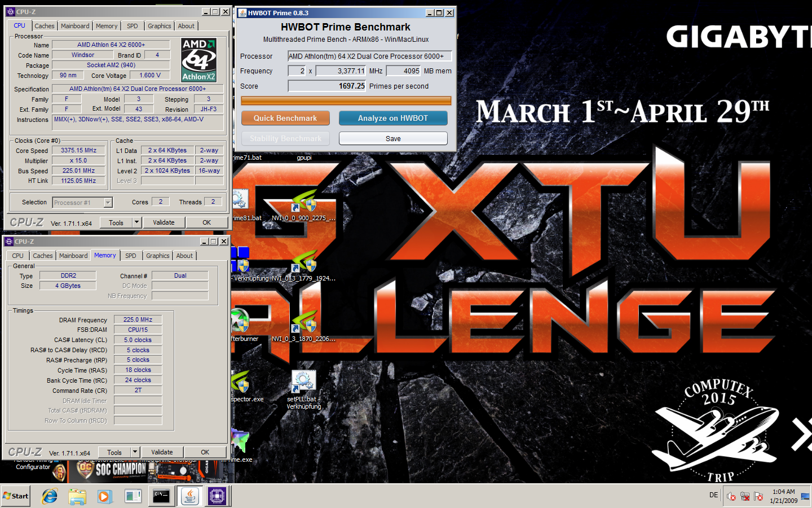Open the Processor #1 selection combo box
The width and height of the screenshot is (812, 508).
pyautogui.click(x=82, y=203)
